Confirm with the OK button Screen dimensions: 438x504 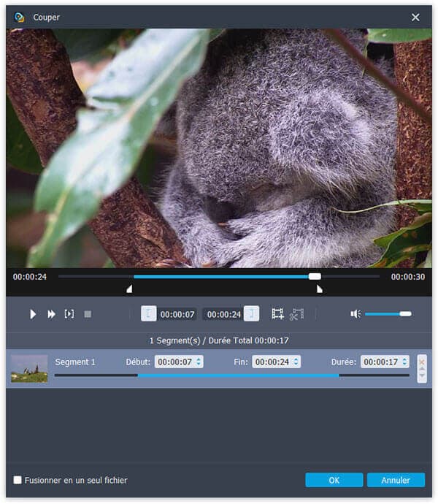pos(334,480)
